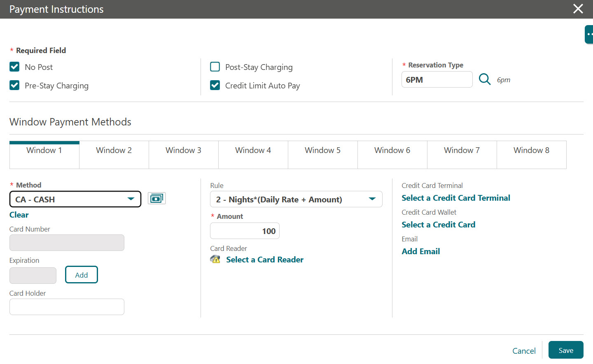The height and width of the screenshot is (364, 593).
Task: Click the Add Email link
Action: (x=420, y=251)
